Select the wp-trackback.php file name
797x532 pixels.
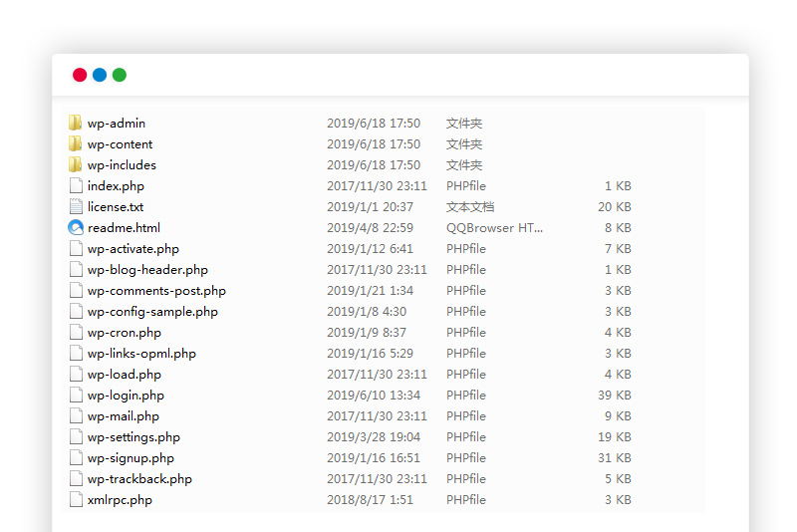click(x=139, y=479)
